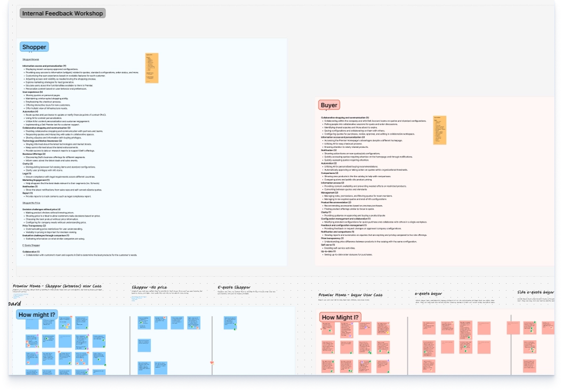Viewport: 563px width, 392px height.
Task: Select the handwritten "Shopper -No price" title
Action: 149,287
